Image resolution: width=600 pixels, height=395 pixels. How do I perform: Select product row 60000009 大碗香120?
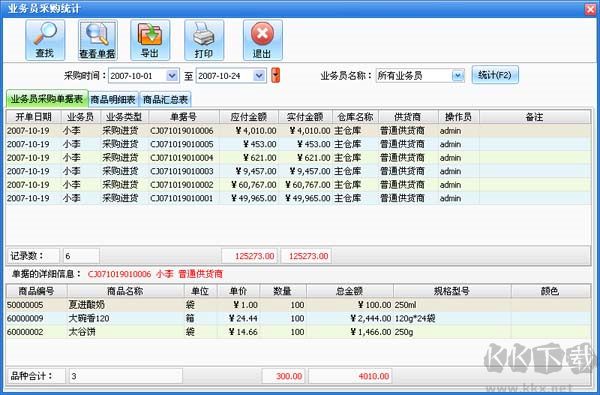click(298, 318)
